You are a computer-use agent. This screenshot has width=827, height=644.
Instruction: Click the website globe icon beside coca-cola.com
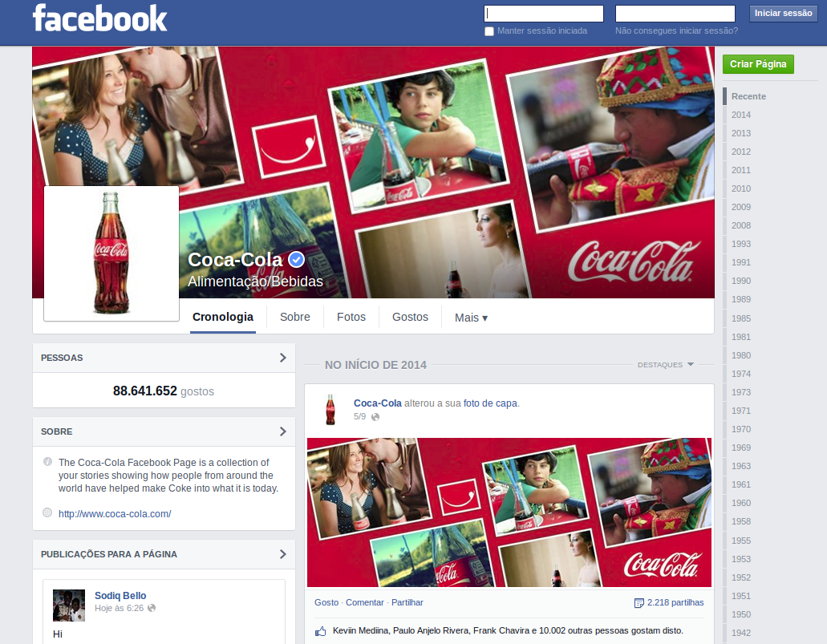tap(47, 512)
